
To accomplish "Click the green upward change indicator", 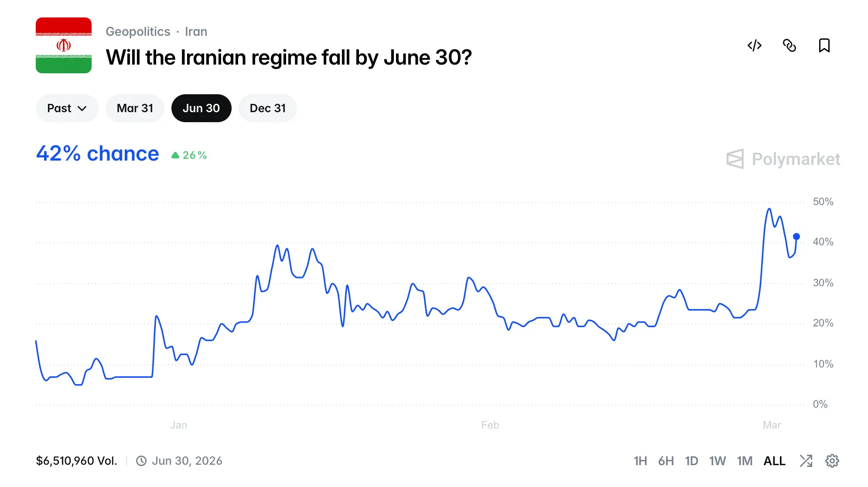I will [x=189, y=154].
